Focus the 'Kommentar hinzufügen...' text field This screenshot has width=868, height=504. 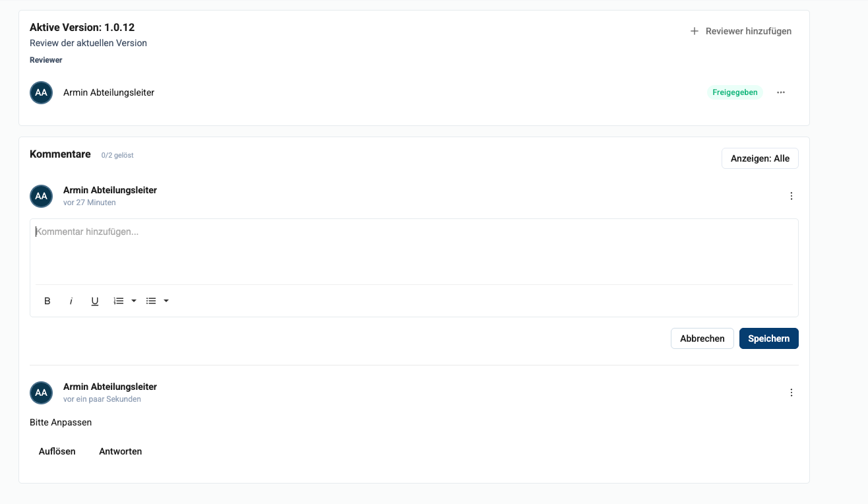tap(414, 251)
